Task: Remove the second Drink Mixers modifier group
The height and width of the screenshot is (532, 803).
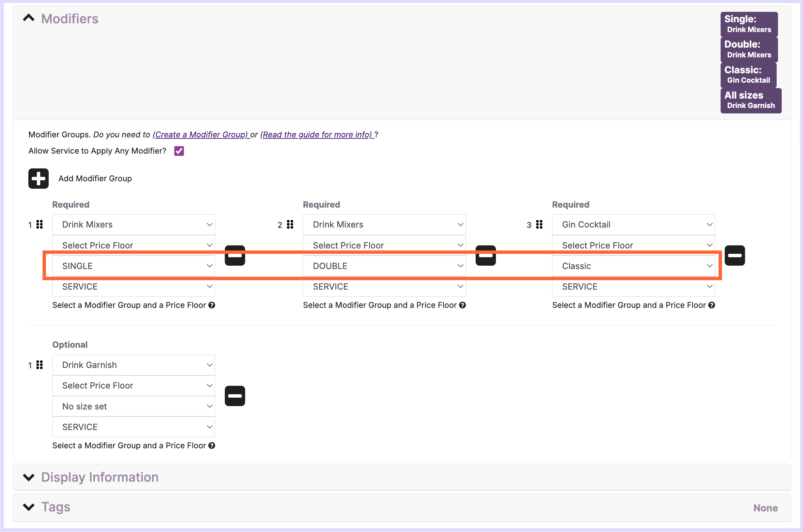Action: (485, 256)
